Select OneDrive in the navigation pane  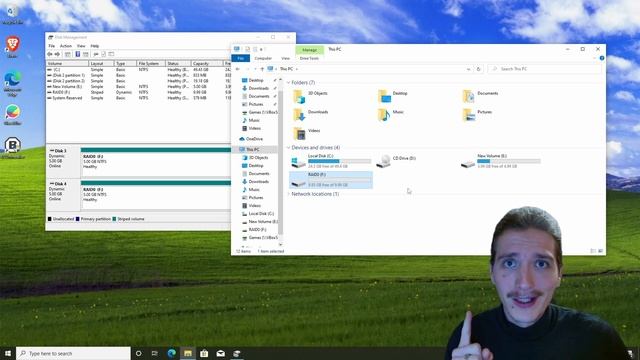tap(251, 139)
